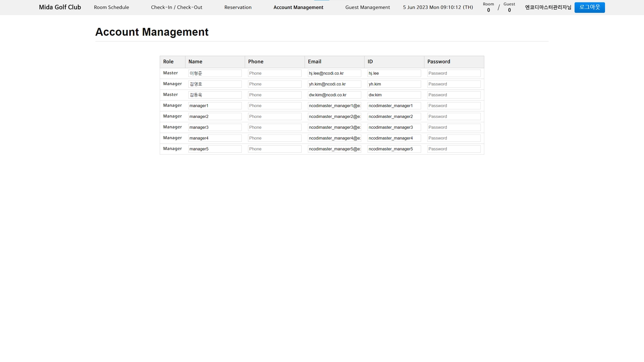This screenshot has height=362, width=644.
Task: Click ID field showing ncodimaster_manager3
Action: (x=394, y=127)
